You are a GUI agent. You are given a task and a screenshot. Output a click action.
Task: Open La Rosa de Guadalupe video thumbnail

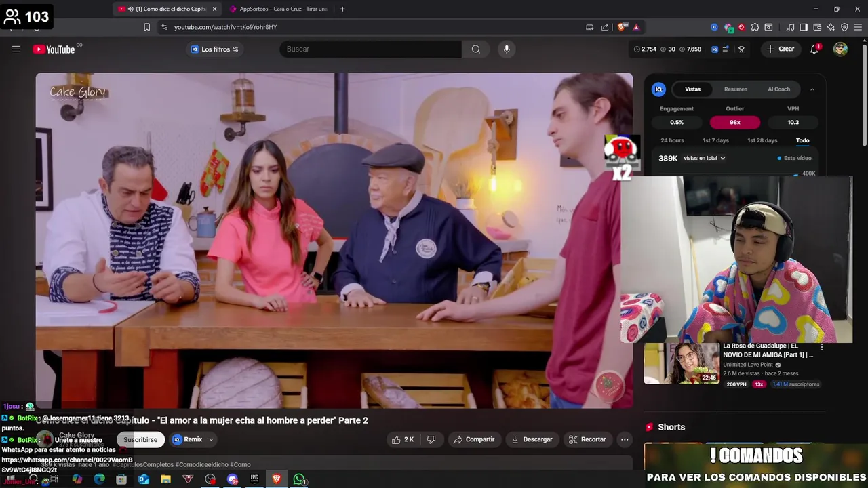pyautogui.click(x=682, y=363)
